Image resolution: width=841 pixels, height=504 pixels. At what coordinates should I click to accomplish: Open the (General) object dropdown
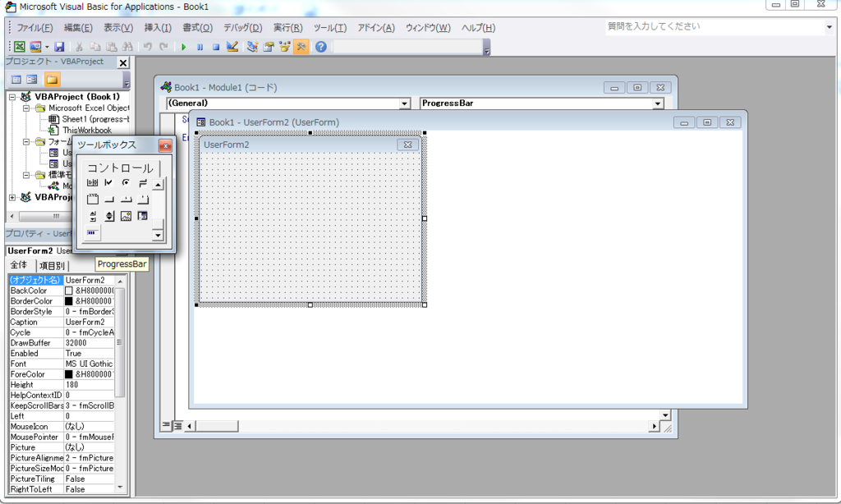(404, 103)
